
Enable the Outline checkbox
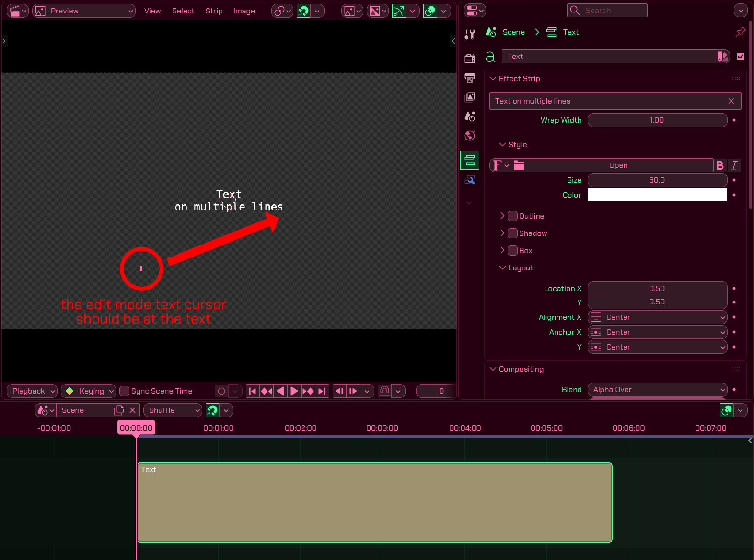pos(512,216)
